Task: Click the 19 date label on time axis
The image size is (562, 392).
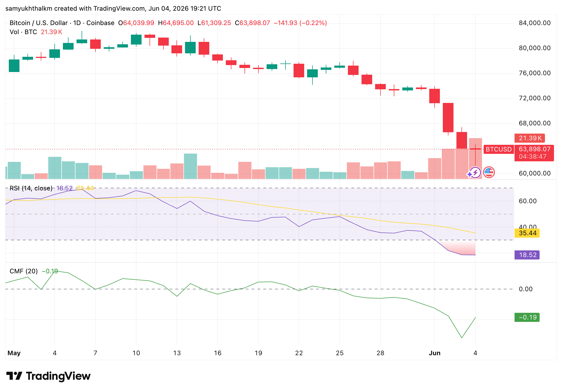Action: click(x=258, y=353)
